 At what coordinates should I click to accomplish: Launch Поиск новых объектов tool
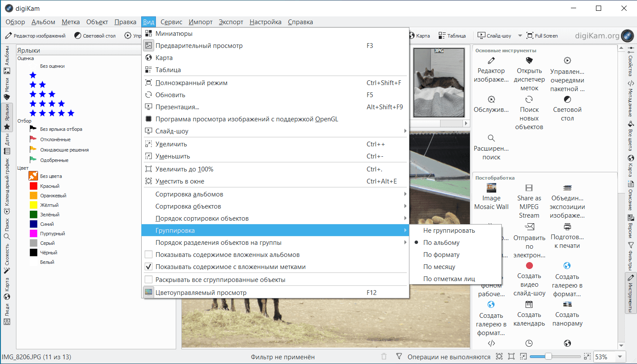pyautogui.click(x=529, y=99)
